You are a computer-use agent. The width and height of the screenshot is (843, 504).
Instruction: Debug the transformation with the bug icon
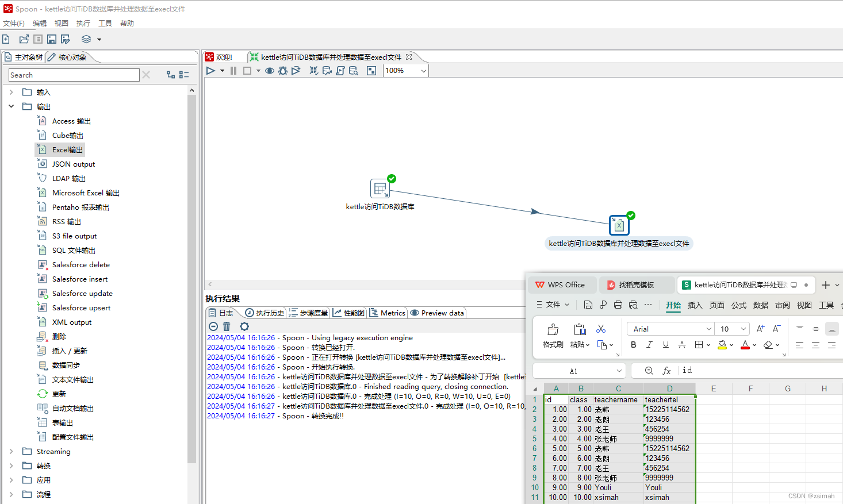pyautogui.click(x=283, y=71)
